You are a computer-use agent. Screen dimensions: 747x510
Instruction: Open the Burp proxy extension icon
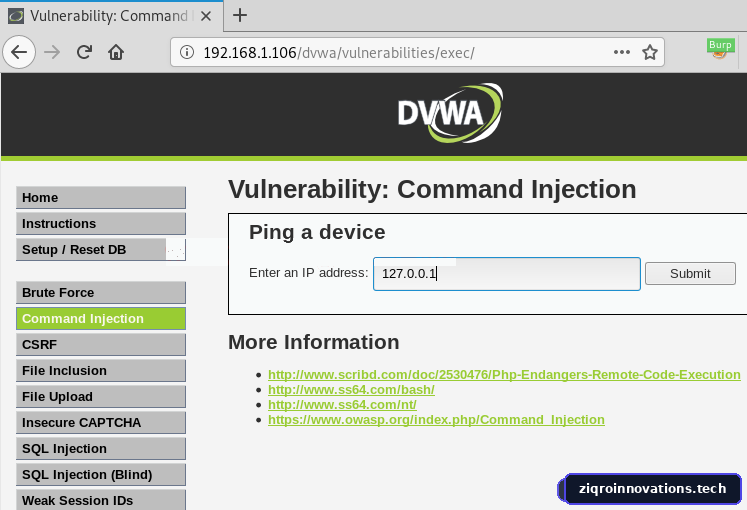[x=720, y=49]
